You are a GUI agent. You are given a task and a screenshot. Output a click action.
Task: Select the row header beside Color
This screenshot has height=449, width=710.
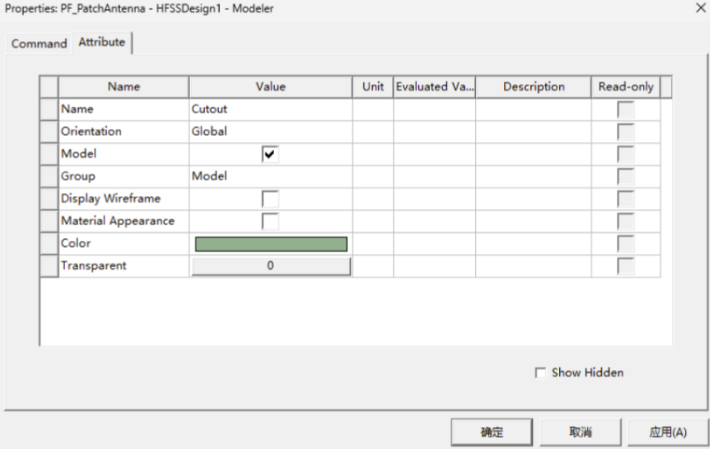pyautogui.click(x=48, y=244)
